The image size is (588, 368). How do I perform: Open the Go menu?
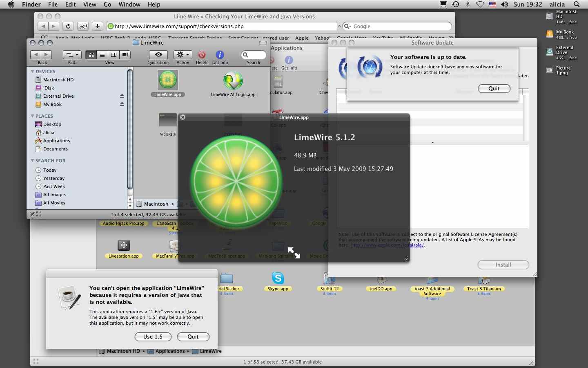pos(107,4)
